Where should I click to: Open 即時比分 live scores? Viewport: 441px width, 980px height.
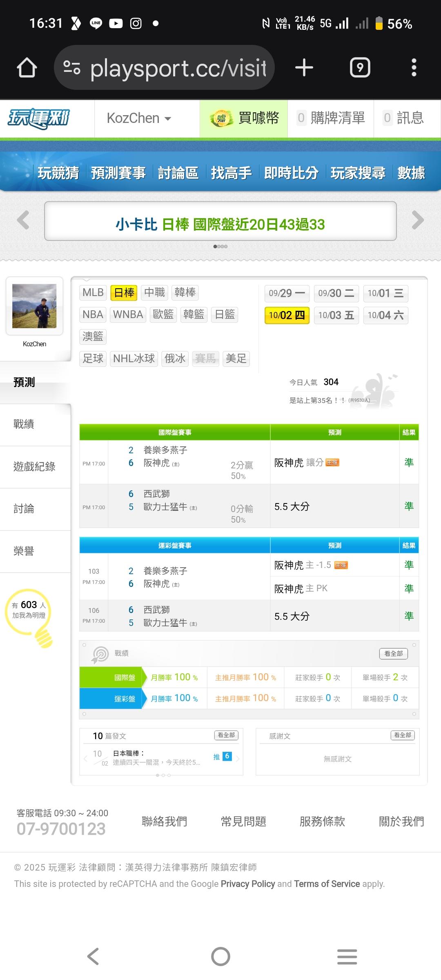[x=291, y=173]
